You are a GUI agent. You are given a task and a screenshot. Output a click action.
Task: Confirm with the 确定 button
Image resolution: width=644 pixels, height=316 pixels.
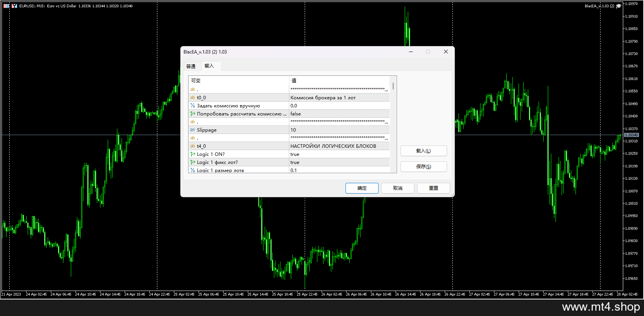tap(362, 188)
